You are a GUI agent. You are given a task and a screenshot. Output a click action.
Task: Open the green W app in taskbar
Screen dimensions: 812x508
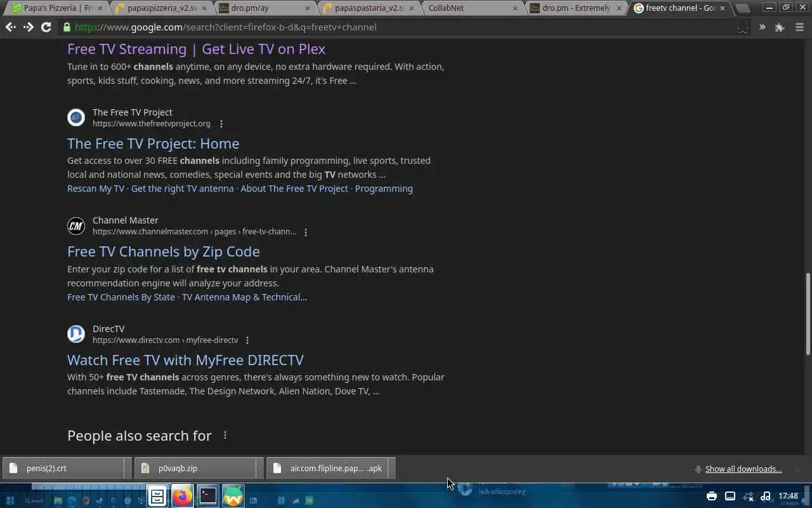click(x=233, y=496)
